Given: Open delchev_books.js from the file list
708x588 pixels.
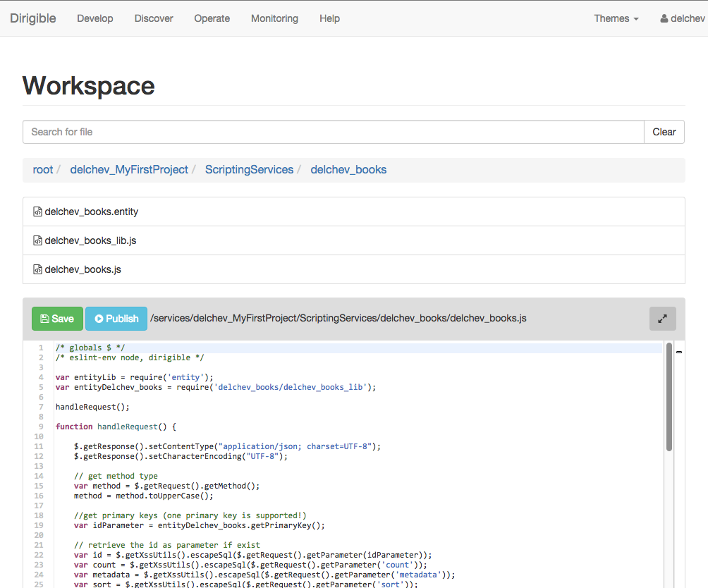Looking at the screenshot, I should (x=354, y=269).
